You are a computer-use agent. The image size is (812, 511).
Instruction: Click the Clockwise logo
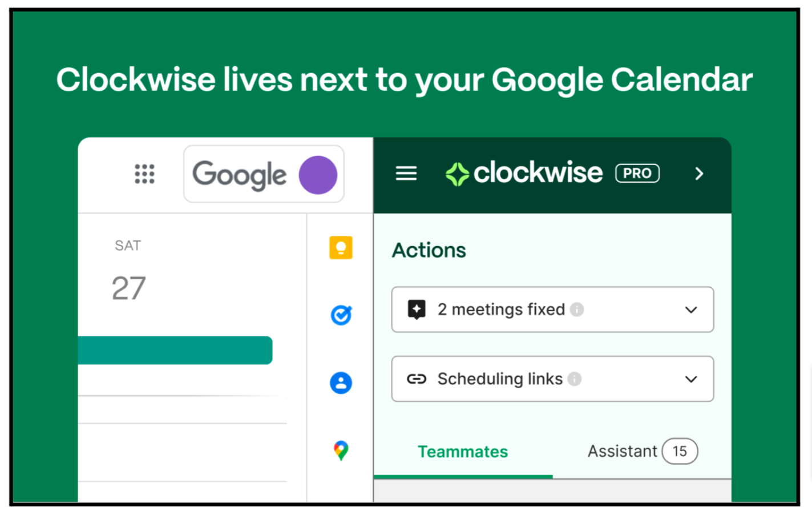[x=523, y=173]
